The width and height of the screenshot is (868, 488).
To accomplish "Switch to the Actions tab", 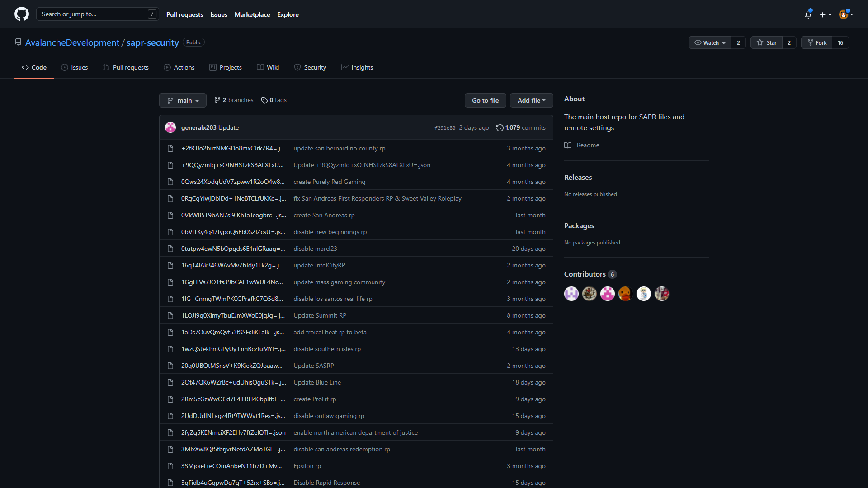I will (x=179, y=67).
